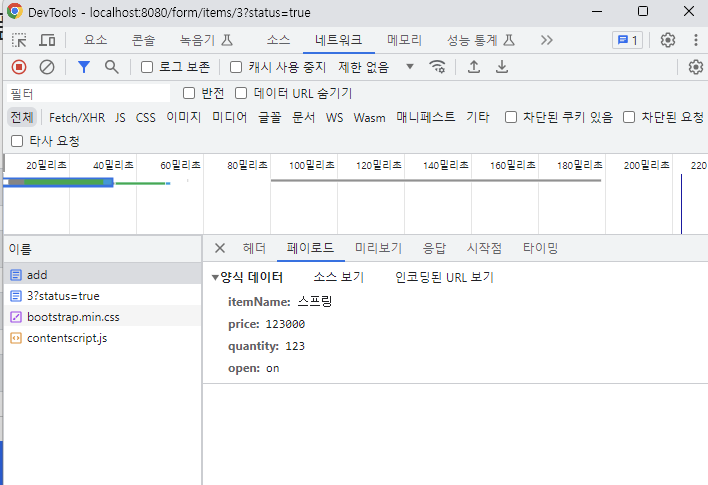Clear the network log

[x=47, y=67]
